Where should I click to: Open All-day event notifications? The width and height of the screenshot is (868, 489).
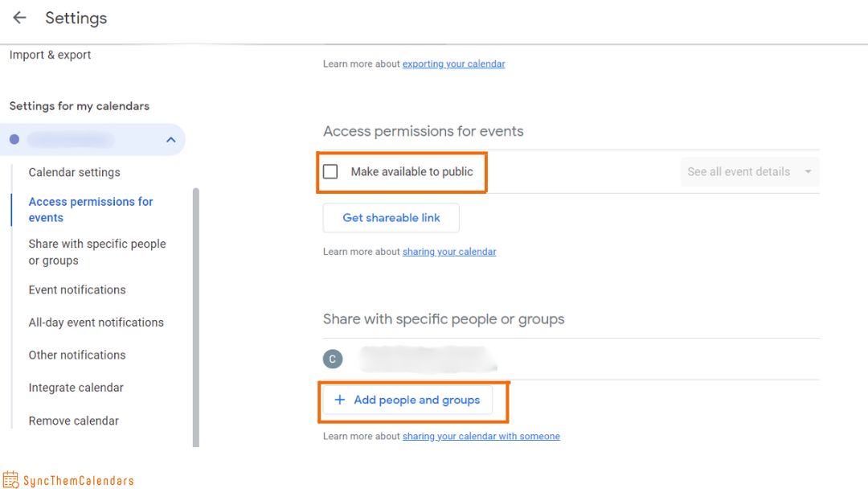[96, 323]
